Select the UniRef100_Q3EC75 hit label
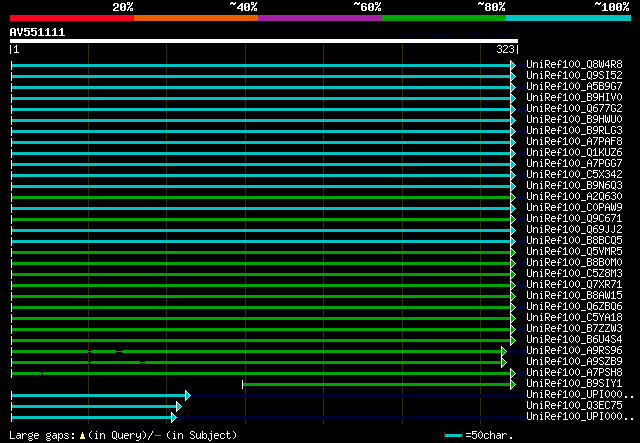The width and height of the screenshot is (640, 443). pos(573,405)
